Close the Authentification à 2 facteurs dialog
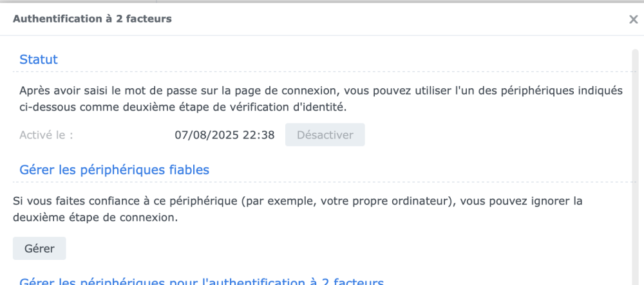644x285 pixels. 633,19
